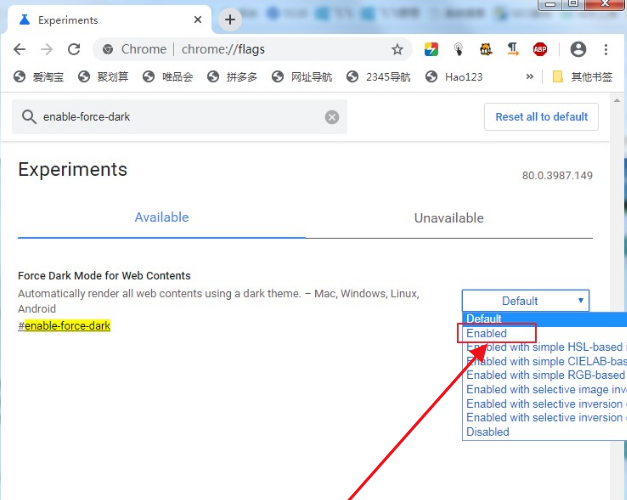This screenshot has width=627, height=500.
Task: Go back using the browser back arrow
Action: (x=19, y=49)
